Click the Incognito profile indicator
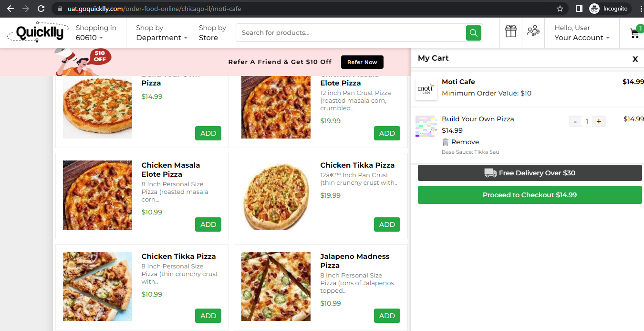The image size is (644, 331). point(610,9)
